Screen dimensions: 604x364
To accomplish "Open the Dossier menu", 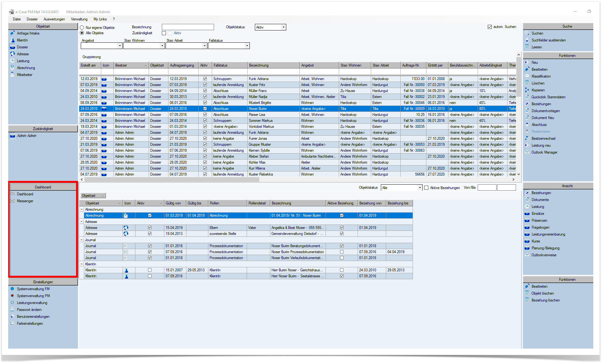I will click(32, 19).
